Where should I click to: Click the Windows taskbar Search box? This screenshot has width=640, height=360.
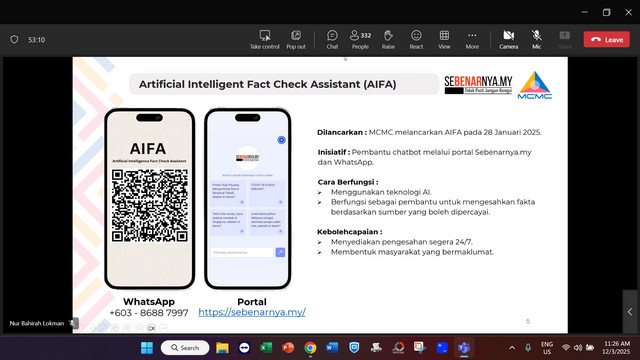[x=185, y=348]
